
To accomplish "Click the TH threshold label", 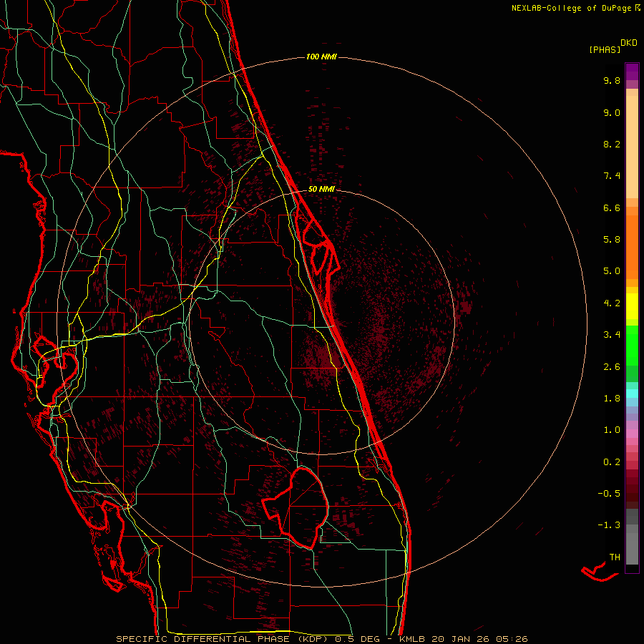I will pyautogui.click(x=614, y=557).
